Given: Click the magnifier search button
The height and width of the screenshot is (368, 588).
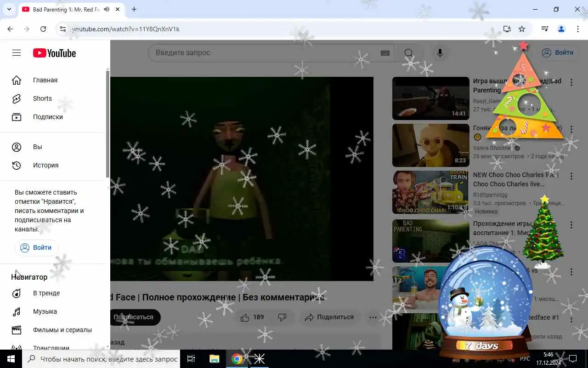Looking at the screenshot, I should coord(408,53).
